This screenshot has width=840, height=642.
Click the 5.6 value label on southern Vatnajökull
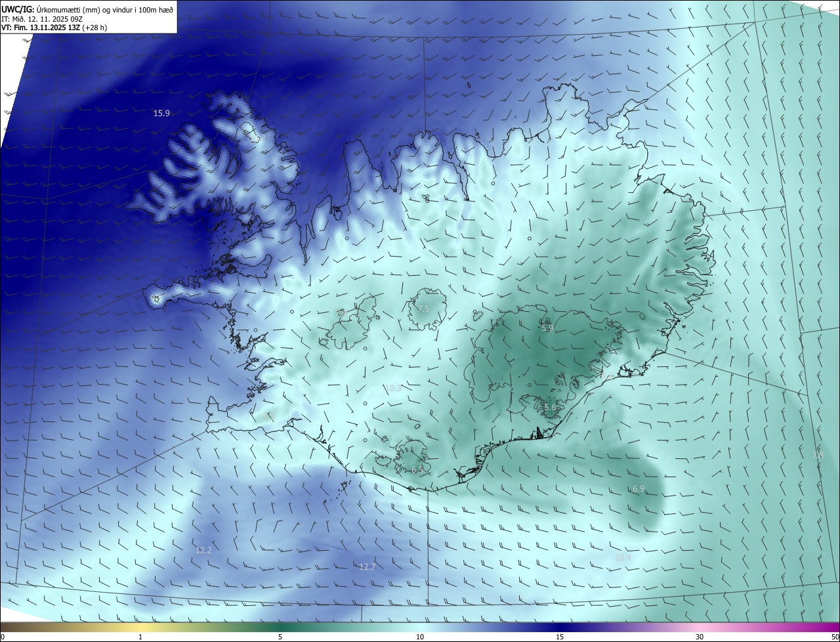[x=550, y=408]
